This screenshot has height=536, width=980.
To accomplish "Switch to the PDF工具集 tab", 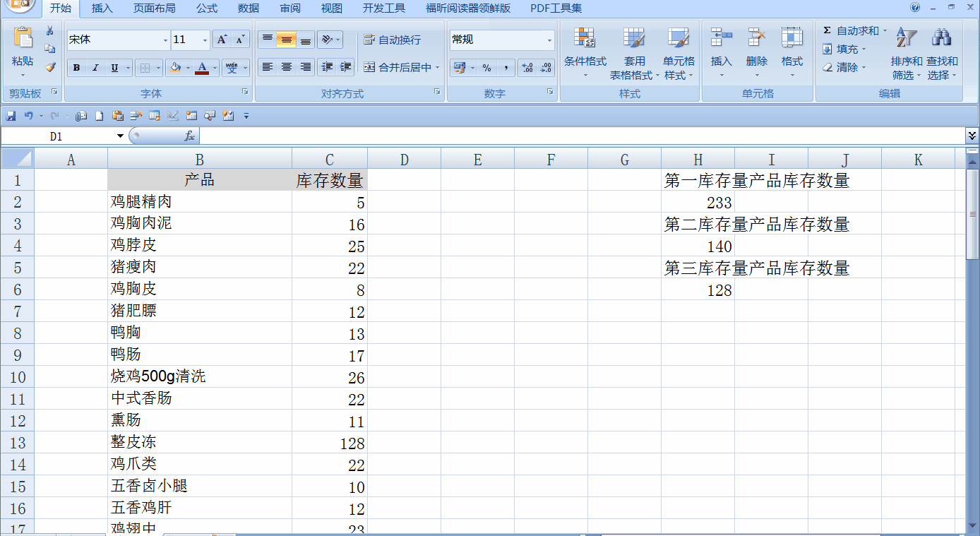I will pyautogui.click(x=556, y=8).
